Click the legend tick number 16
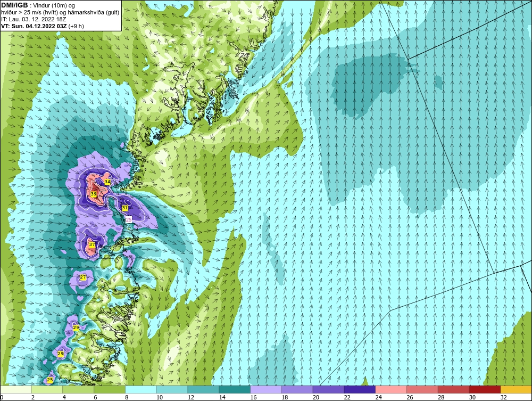 (253, 397)
